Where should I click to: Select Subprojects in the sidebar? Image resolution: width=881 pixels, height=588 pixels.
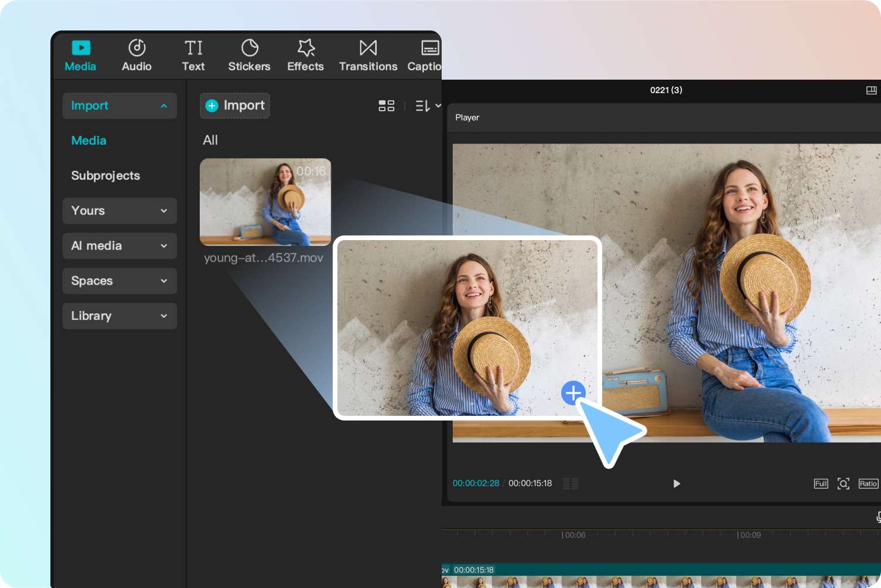tap(105, 175)
